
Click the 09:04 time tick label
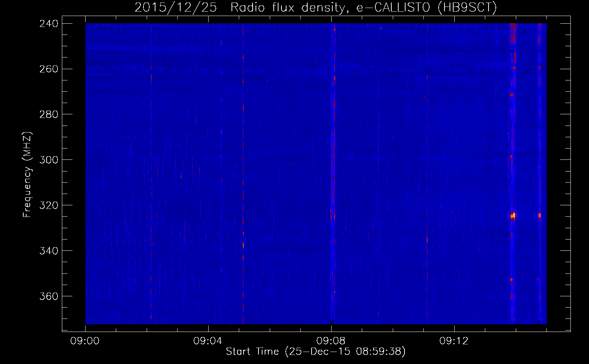tap(208, 341)
